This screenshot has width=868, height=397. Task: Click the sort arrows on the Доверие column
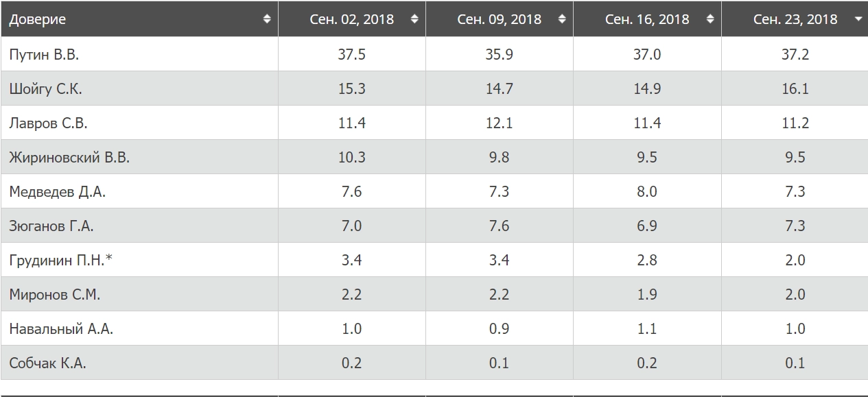[x=267, y=19]
